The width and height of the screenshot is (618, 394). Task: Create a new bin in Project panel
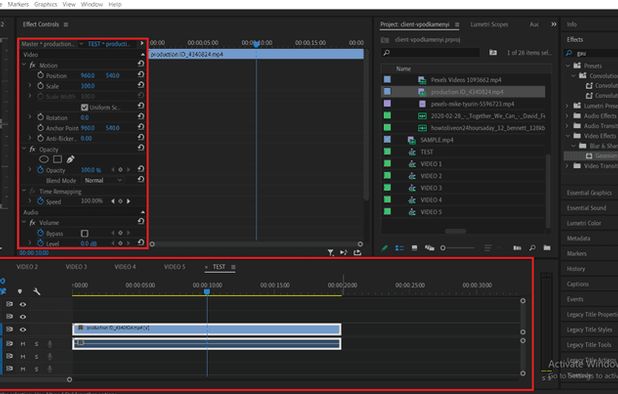click(547, 248)
